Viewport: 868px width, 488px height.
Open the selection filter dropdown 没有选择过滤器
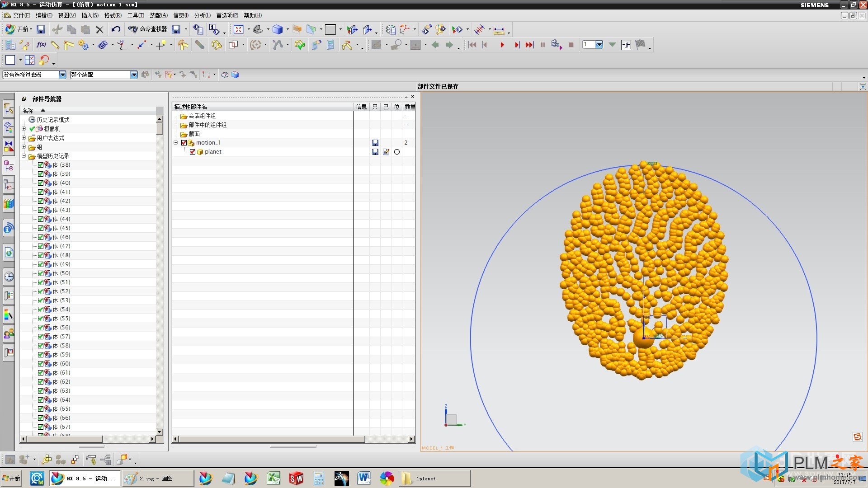click(x=63, y=75)
